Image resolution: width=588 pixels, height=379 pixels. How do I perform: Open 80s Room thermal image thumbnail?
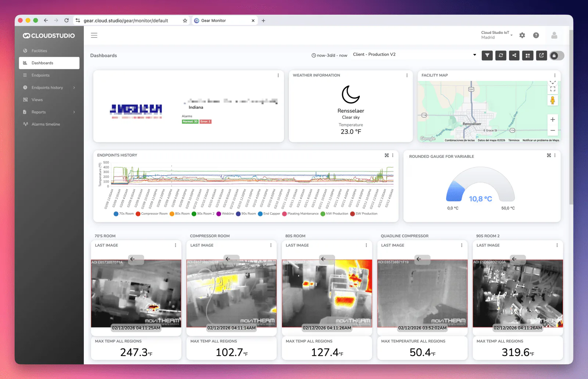point(327,294)
